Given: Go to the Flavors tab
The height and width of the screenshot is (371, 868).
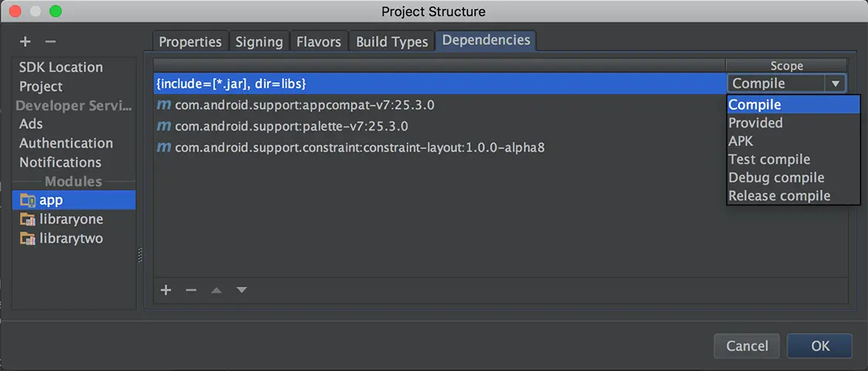Looking at the screenshot, I should 319,42.
